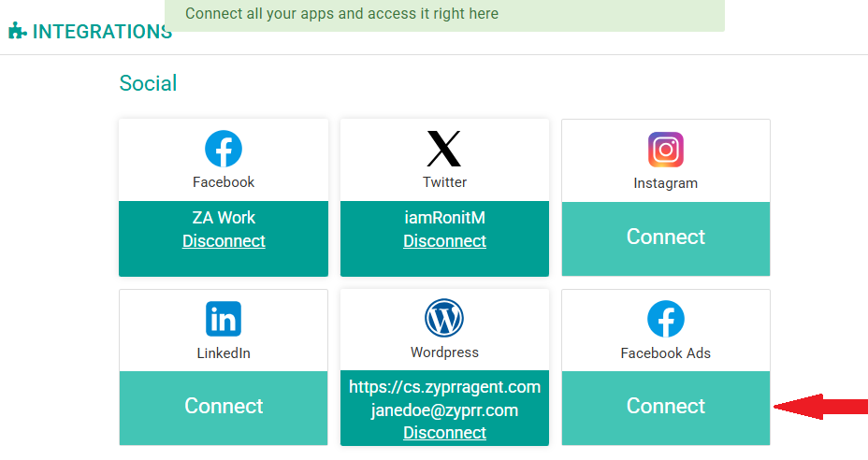Connect the LinkedIn integration
Screen dimensions: 868x460
[x=224, y=406]
